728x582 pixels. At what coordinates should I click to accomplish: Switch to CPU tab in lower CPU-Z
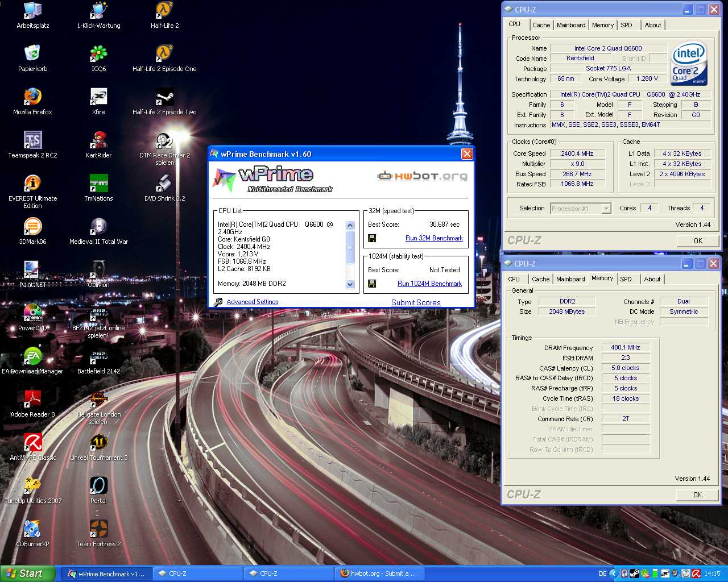coord(514,279)
